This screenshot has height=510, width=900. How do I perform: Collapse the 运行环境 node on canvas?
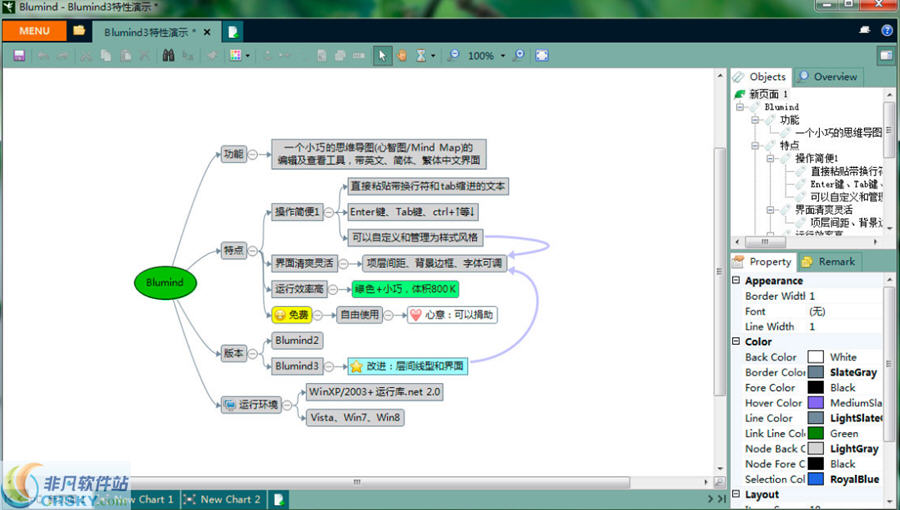(287, 404)
